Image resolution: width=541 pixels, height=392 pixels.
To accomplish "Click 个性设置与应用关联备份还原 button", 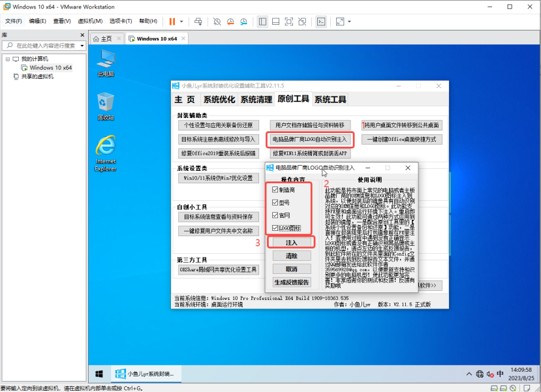I will [x=219, y=125].
